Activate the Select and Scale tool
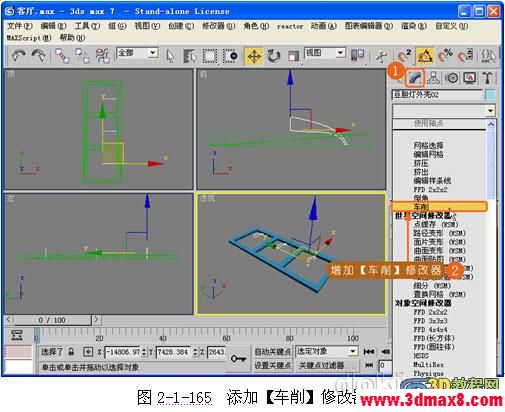Viewport: 505px width, 412px height. [x=293, y=56]
